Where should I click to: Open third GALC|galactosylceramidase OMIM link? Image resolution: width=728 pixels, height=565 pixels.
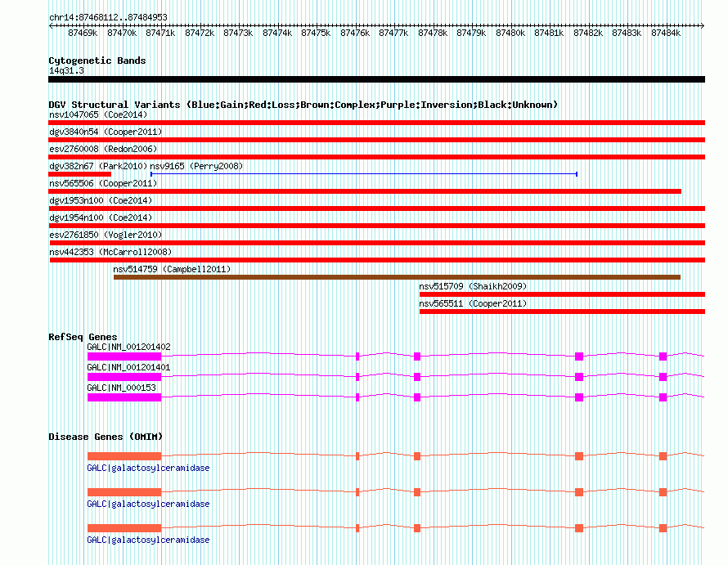148,540
